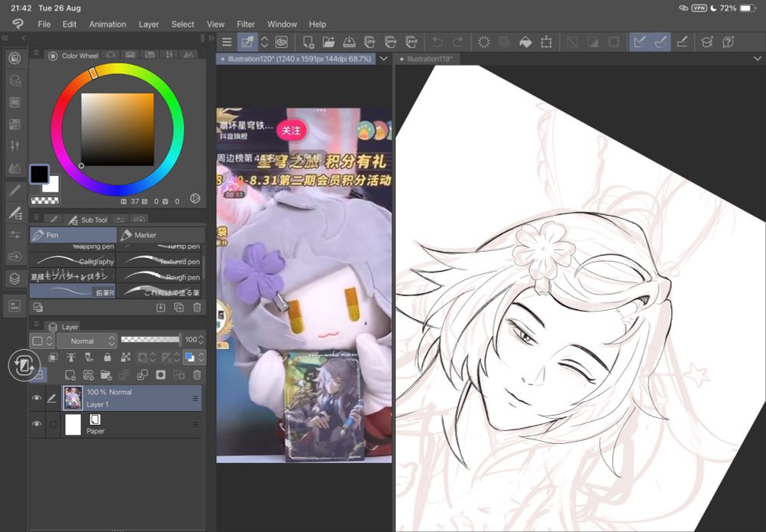Screen dimensions: 766x532
Task: Click the Clip Studio logo in the menu bar
Action: (18, 24)
